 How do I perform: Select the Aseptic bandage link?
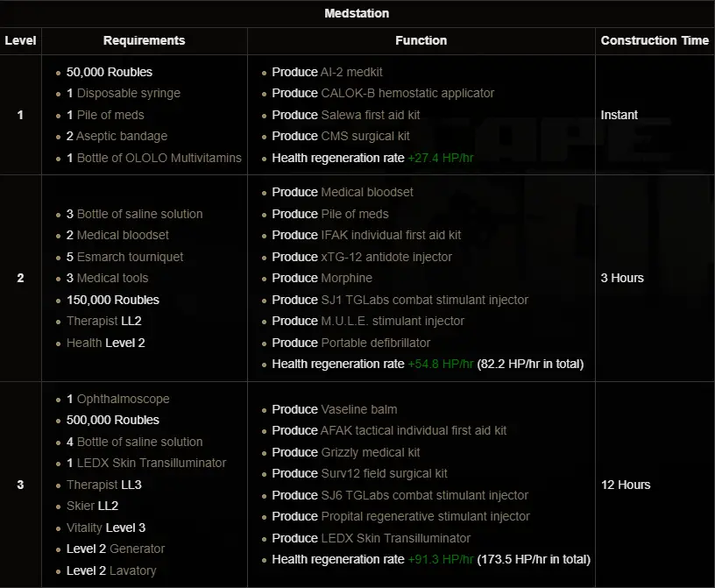(x=122, y=136)
